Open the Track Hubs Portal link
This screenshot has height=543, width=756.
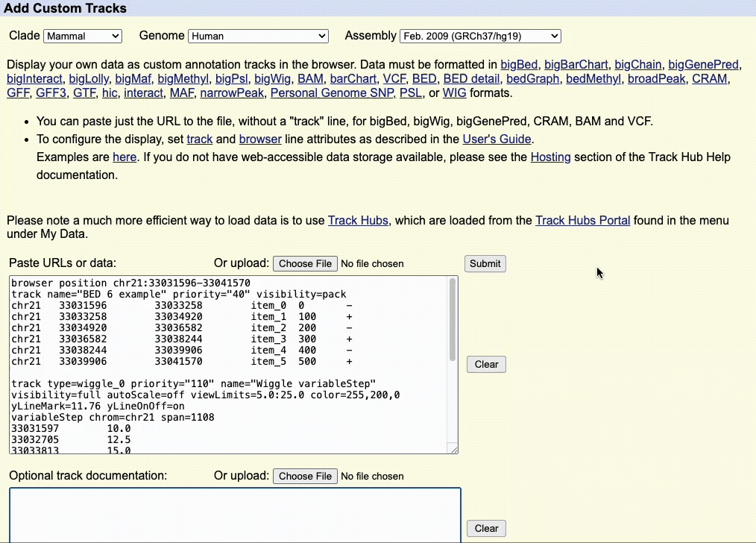582,220
